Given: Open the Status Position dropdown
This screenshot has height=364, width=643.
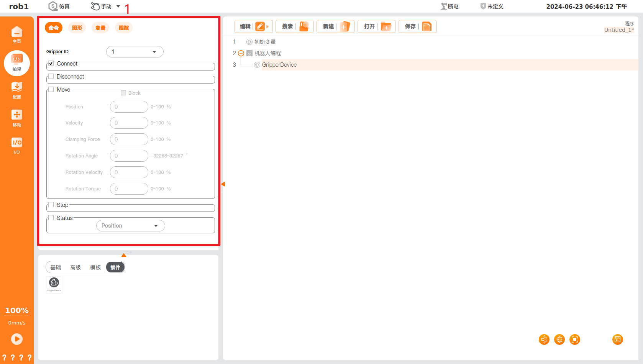Looking at the screenshot, I should [130, 225].
